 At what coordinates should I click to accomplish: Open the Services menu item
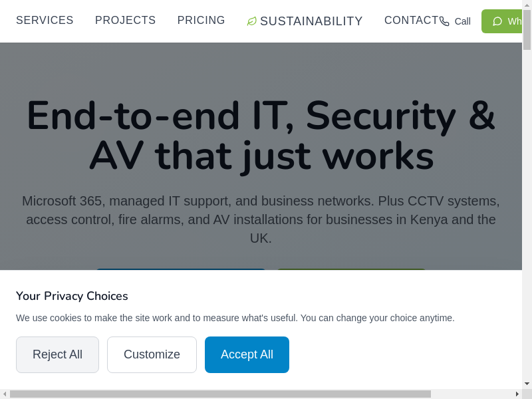pos(45,21)
